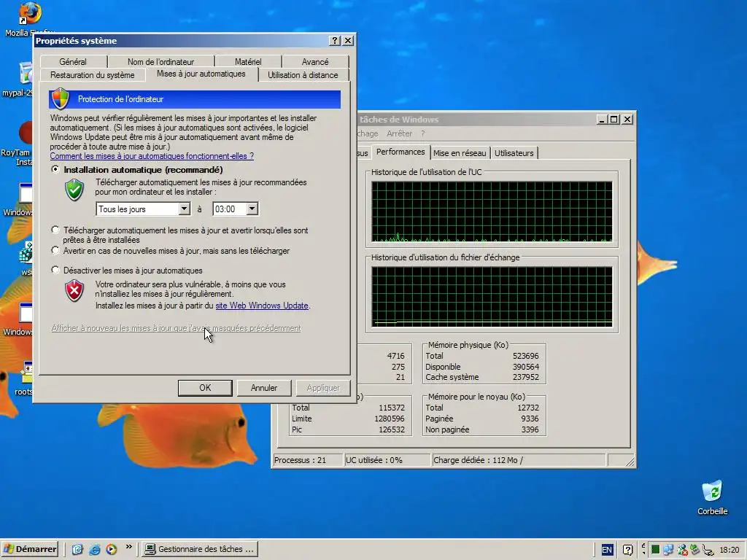The image size is (747, 560).
Task: Select Désactiver les mises à jour automatiques
Action: (55, 270)
